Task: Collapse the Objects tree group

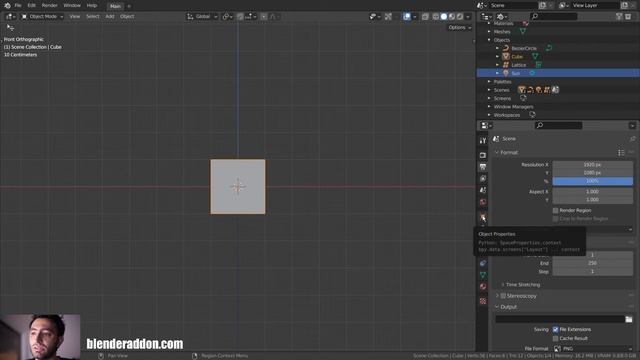Action: pyautogui.click(x=489, y=40)
